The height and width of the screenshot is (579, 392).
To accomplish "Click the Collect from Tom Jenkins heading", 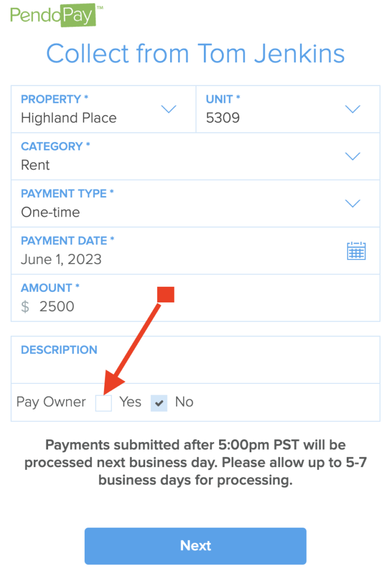I will coord(195,54).
